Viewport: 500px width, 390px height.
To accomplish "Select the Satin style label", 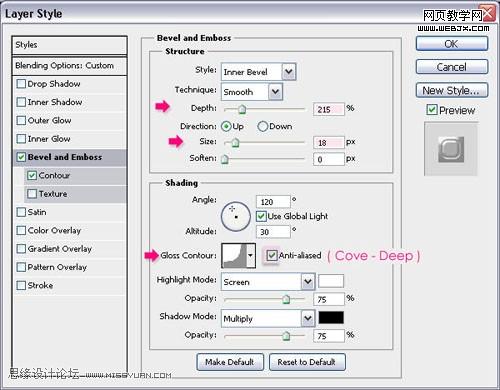I will pos(37,212).
